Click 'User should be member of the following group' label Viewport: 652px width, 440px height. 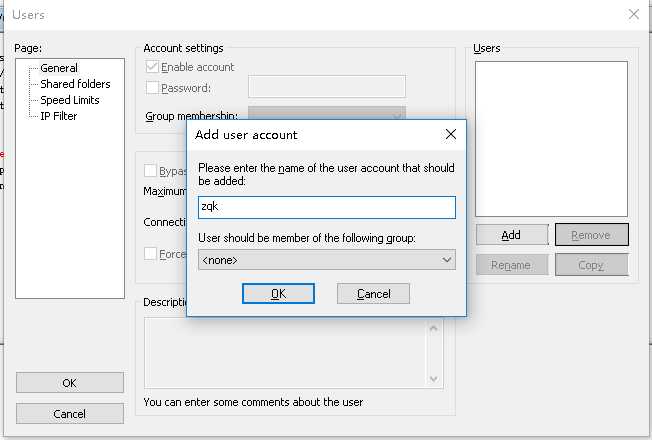[x=307, y=238]
